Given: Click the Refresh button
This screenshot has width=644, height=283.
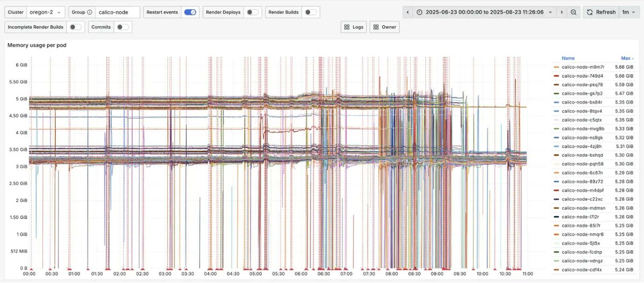Looking at the screenshot, I should pyautogui.click(x=601, y=12).
